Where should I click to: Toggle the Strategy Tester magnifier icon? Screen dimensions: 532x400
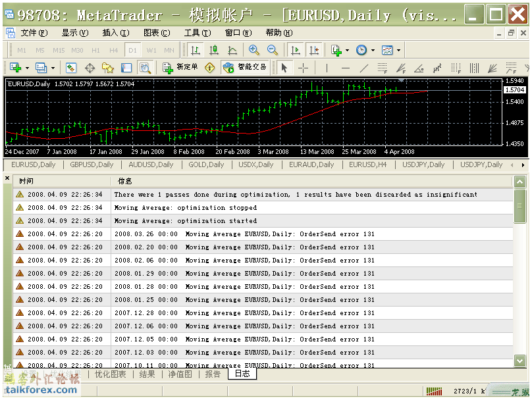[x=146, y=68]
